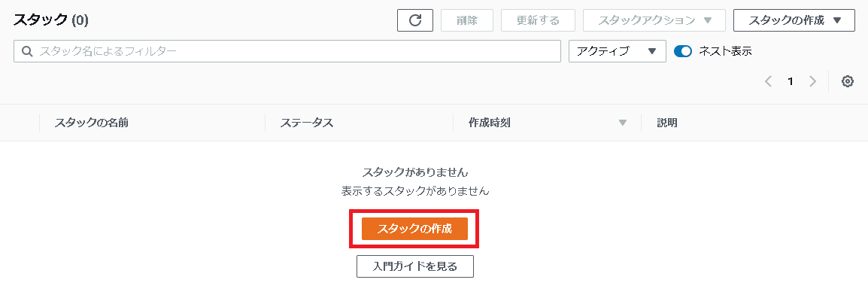Click the 更新する button

point(538,20)
